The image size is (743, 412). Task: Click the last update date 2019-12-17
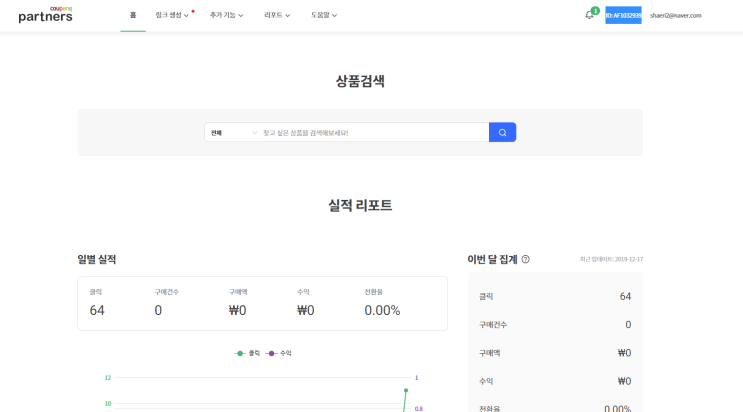(629, 259)
